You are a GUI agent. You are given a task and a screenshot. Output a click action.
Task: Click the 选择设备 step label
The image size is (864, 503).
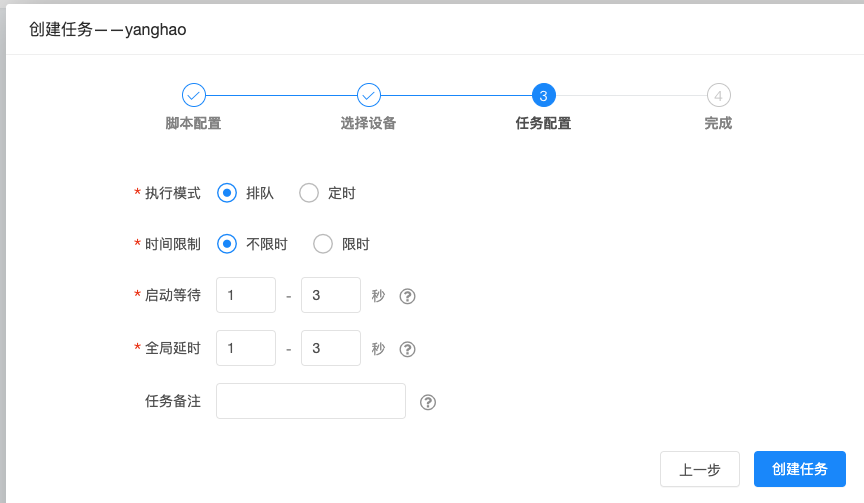coord(368,124)
